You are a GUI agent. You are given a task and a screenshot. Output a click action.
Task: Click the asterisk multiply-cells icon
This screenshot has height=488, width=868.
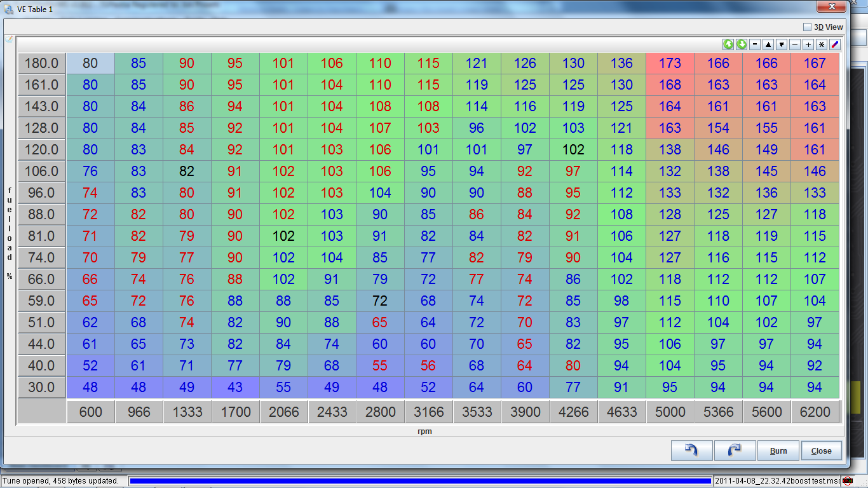[822, 44]
